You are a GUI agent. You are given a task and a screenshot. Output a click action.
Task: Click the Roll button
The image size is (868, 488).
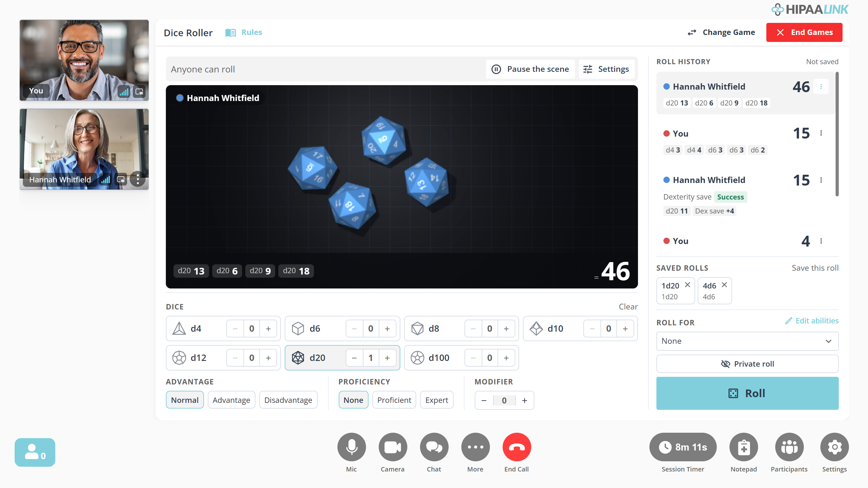[747, 393]
